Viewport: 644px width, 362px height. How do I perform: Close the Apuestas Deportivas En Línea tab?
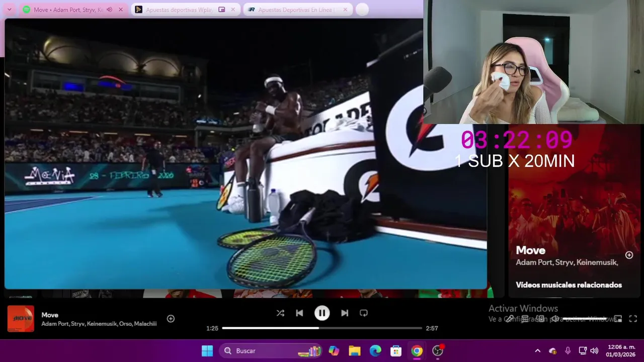point(345,10)
